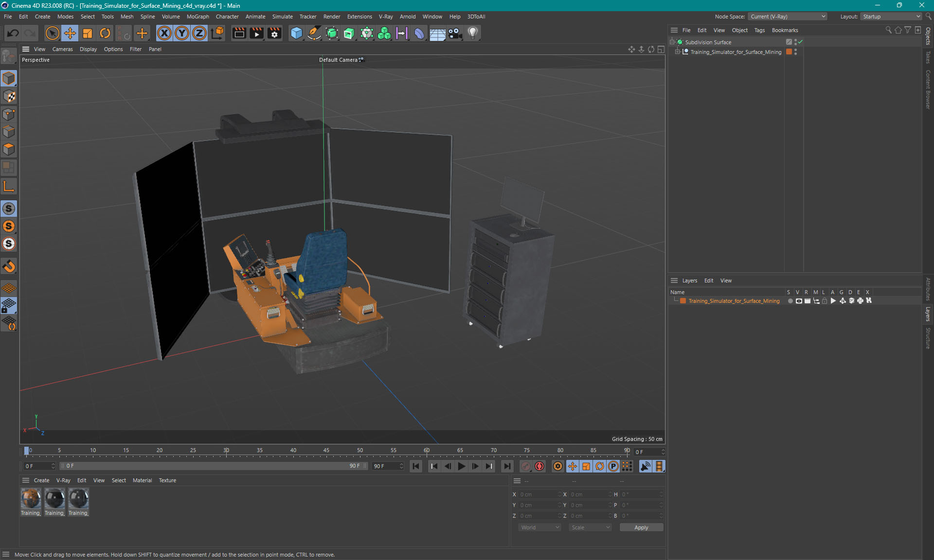Add a Cube primitive object
The height and width of the screenshot is (560, 934).
point(296,33)
